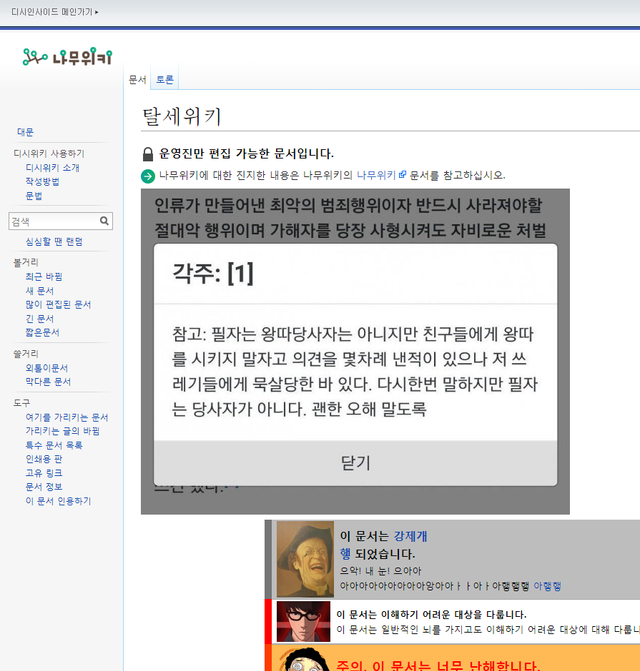This screenshot has width=640, height=671.
Task: Open 긴 문서 link
Action: click(39, 319)
